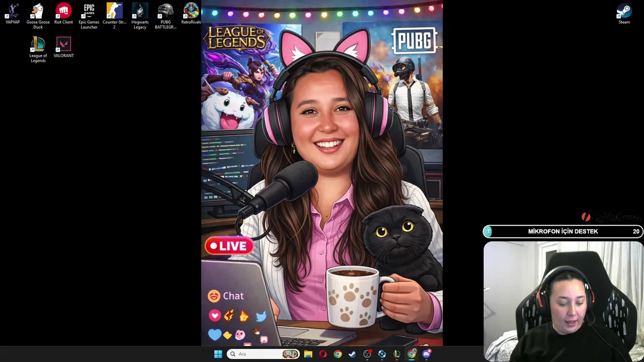Image resolution: width=644 pixels, height=362 pixels.
Task: Launch Goose Goose Duck from the desktop
Action: 38,16
